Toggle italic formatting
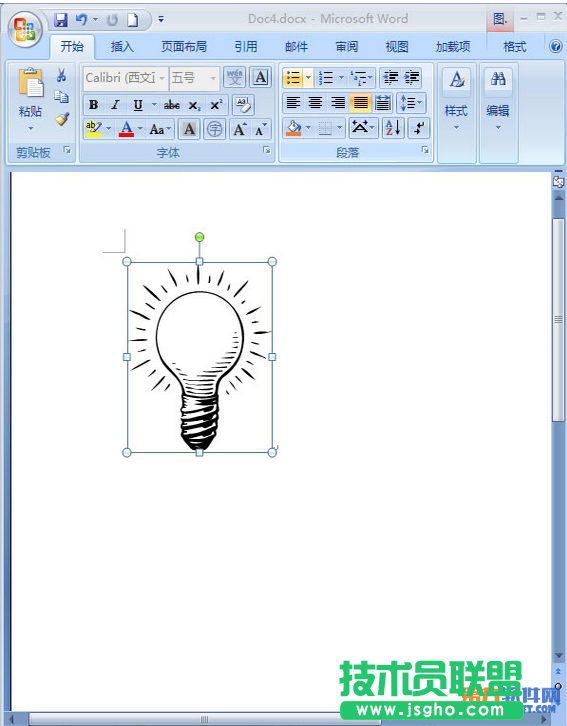Screen dimensions: 567x726 (x=115, y=105)
